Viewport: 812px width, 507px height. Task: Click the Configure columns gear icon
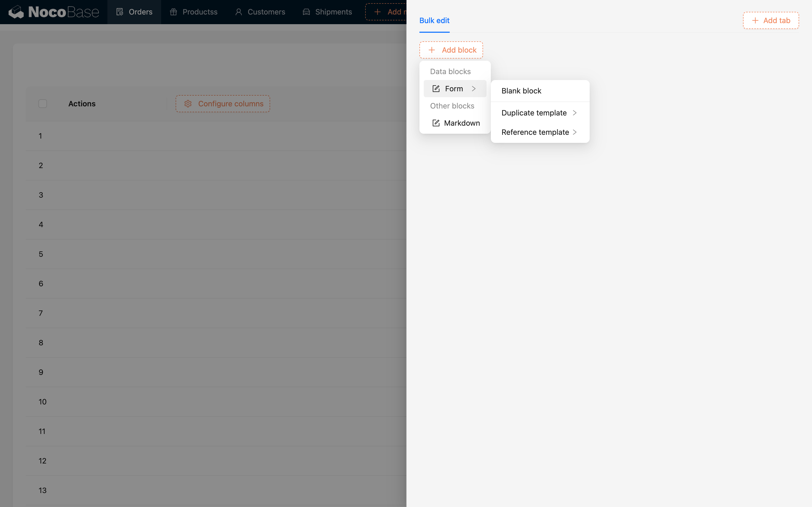(x=188, y=104)
